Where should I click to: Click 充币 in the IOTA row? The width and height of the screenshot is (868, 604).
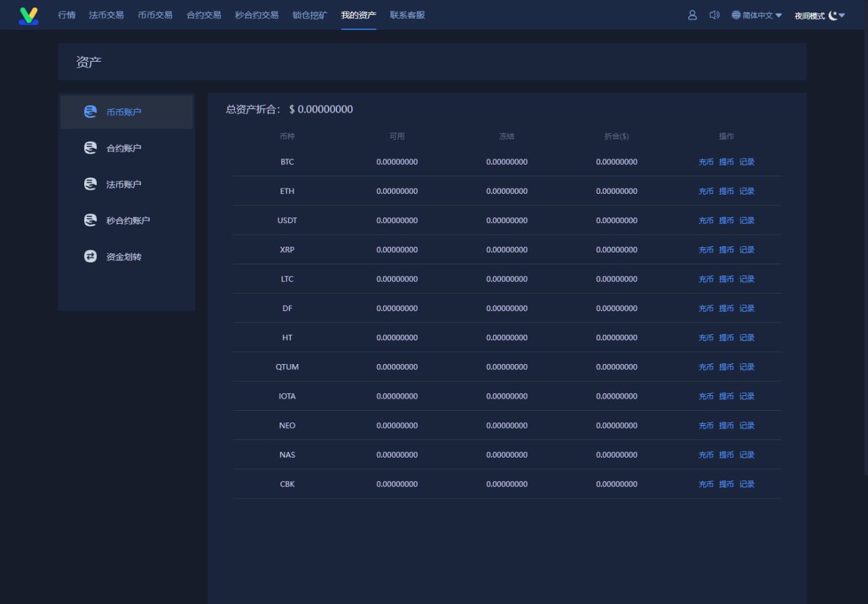coord(706,396)
